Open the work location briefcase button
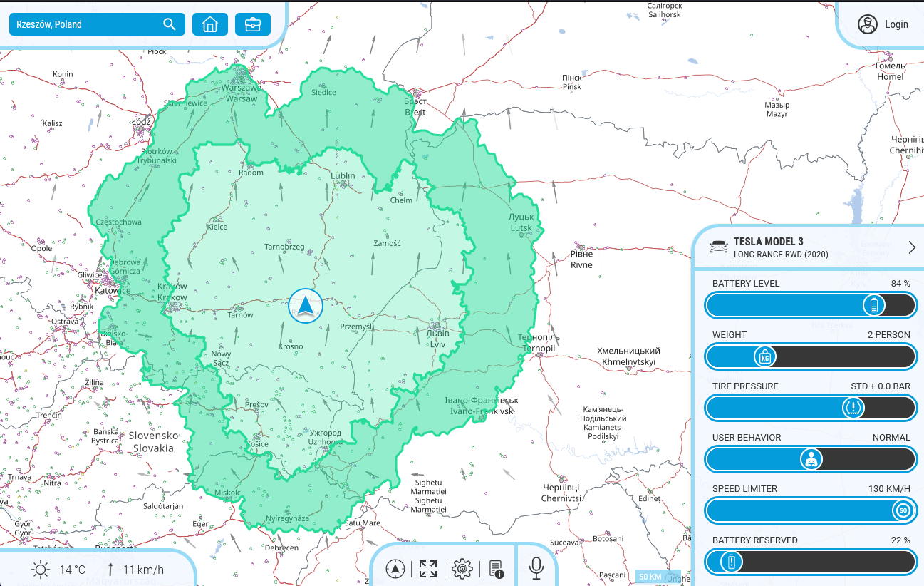924x586 pixels. pos(253,24)
